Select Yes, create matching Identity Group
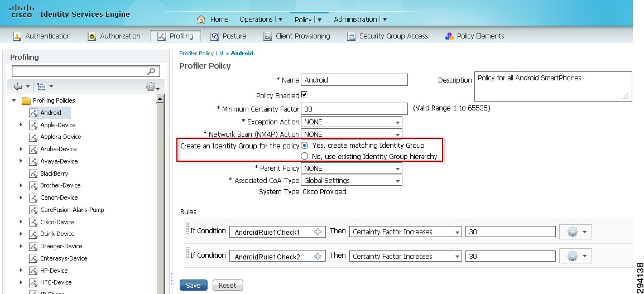 click(304, 146)
